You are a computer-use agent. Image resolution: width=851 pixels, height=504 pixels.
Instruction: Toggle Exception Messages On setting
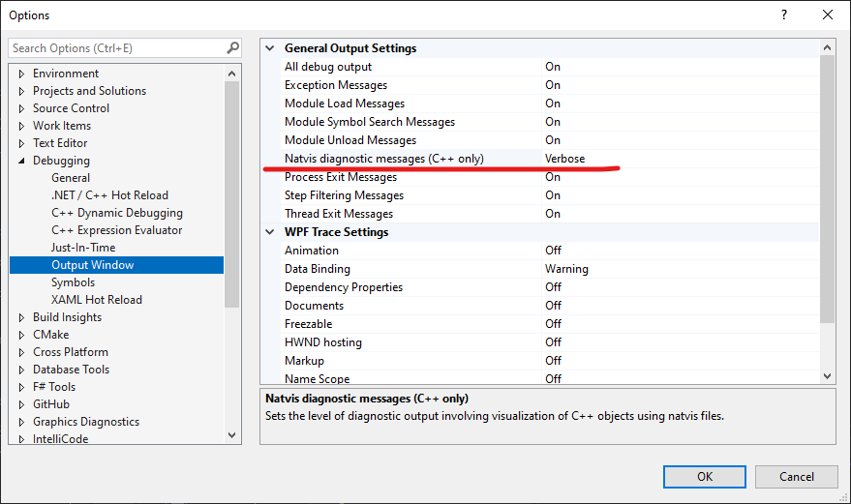678,85
